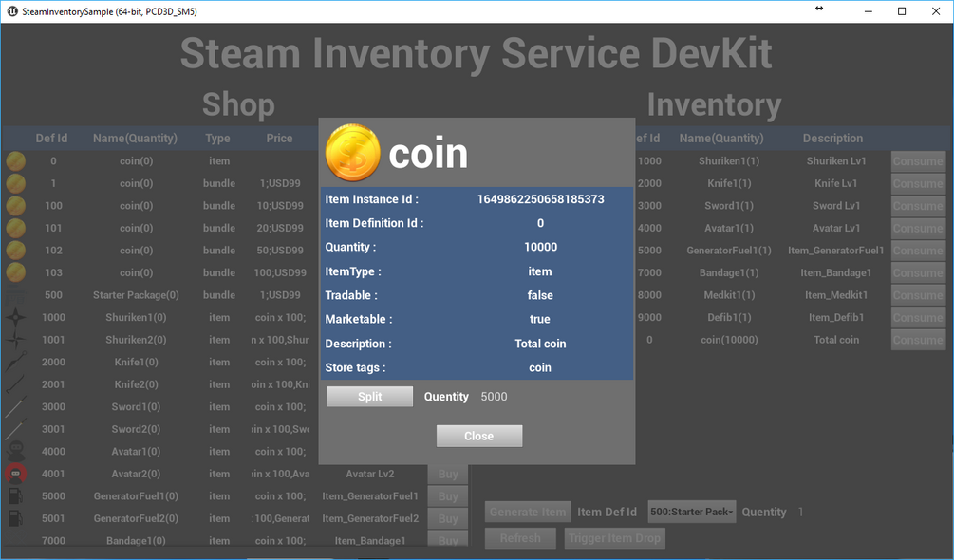
Task: Consume the Knife1 inventory item
Action: click(918, 183)
